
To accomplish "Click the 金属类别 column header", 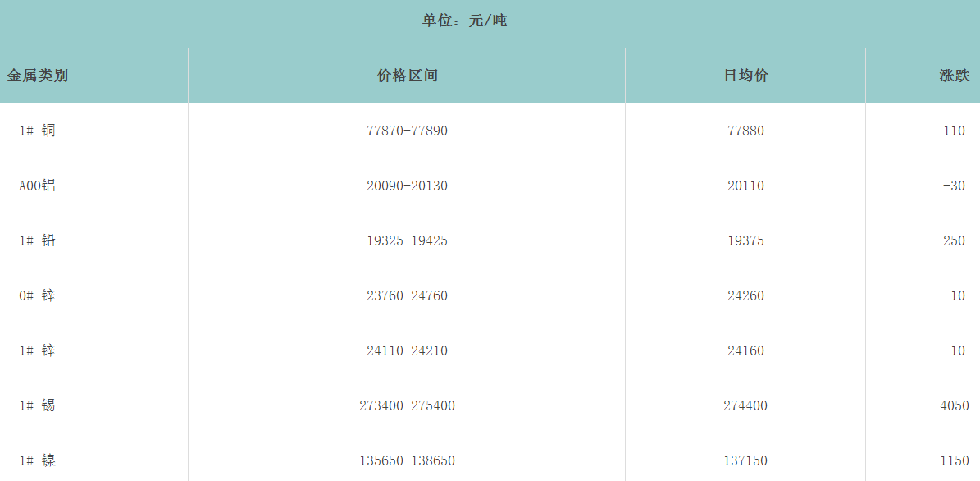I will (38, 76).
